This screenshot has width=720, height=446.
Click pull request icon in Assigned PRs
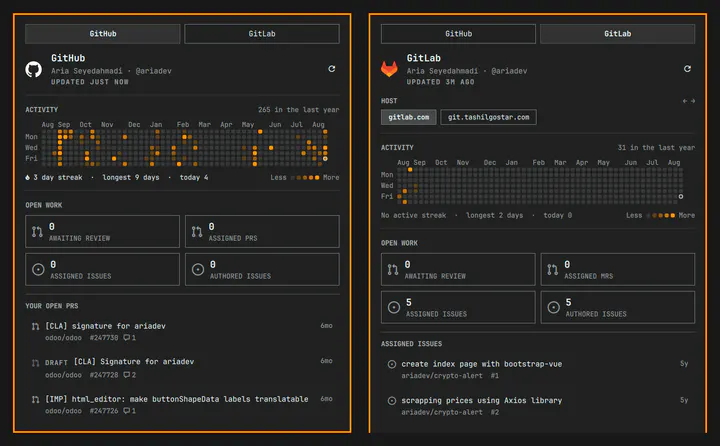197,232
